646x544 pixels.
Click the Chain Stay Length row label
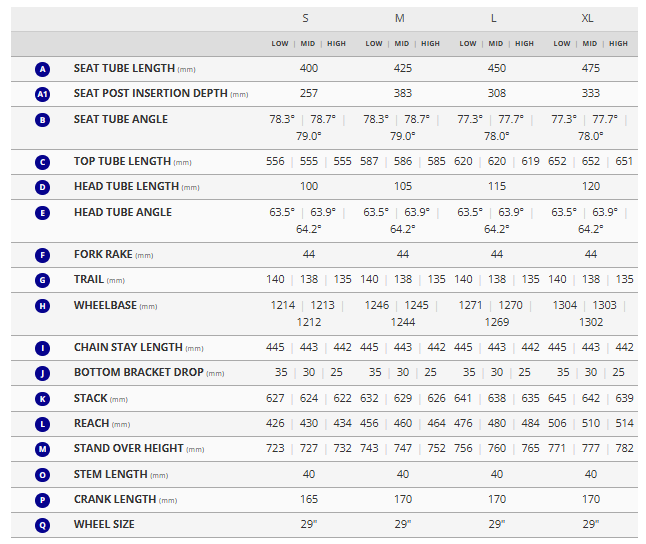click(128, 348)
